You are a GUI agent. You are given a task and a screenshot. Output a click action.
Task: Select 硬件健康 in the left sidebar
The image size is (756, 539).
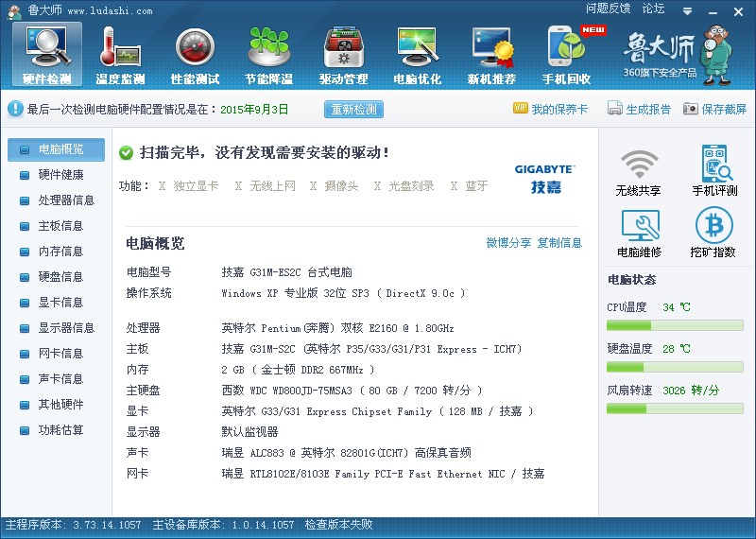tap(60, 175)
